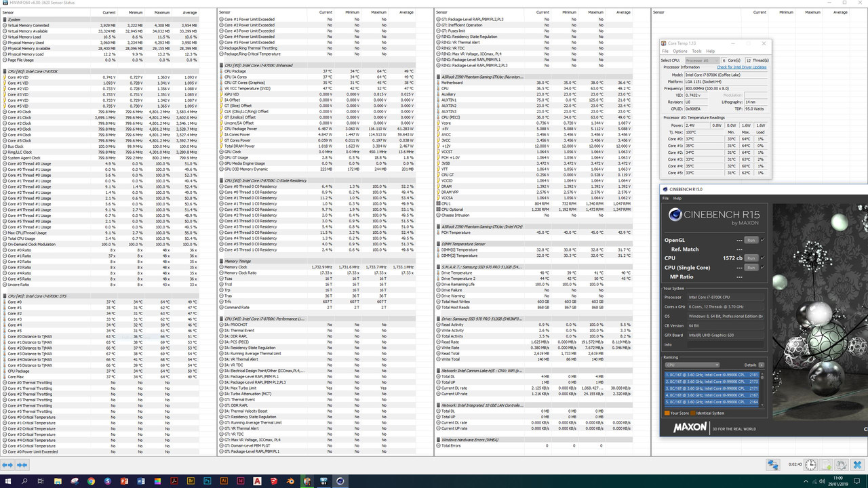Image resolution: width=868 pixels, height=488 pixels.
Task: Open the File menu in Cinebench
Action: (x=665, y=198)
